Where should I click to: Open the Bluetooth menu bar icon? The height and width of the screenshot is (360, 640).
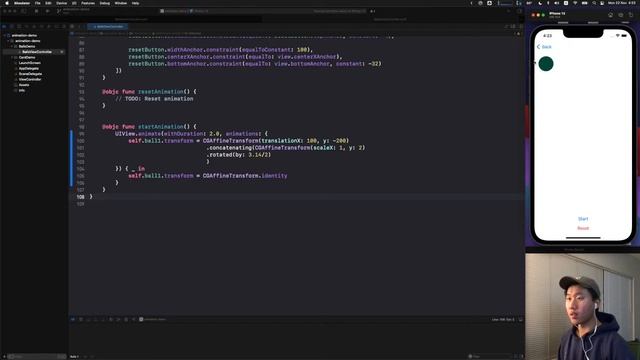click(x=548, y=3)
